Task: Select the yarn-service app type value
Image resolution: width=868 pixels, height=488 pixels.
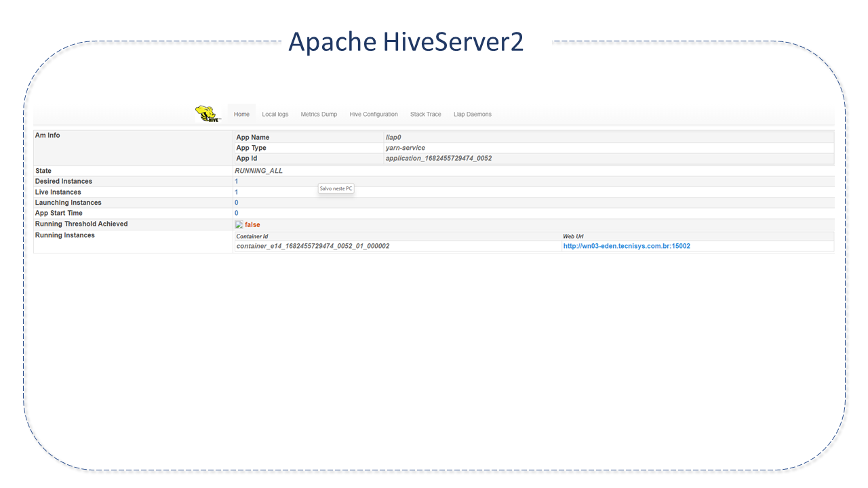Action: pyautogui.click(x=406, y=148)
